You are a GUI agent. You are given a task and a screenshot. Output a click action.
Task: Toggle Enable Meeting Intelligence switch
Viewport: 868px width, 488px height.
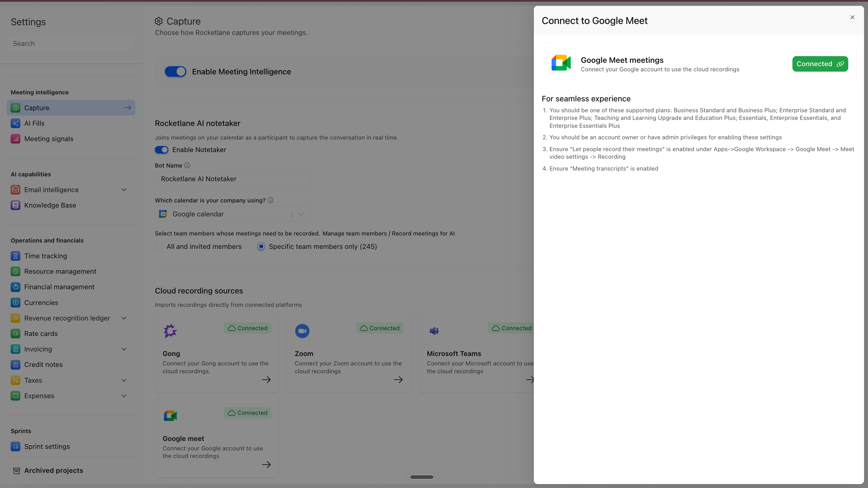pos(175,71)
